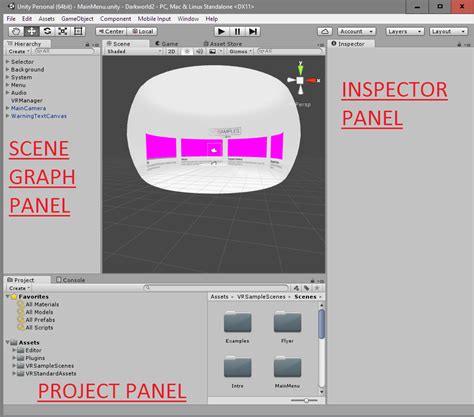Viewport: 474px width, 417px height.
Task: Toggle Local handle rotation
Action: pyautogui.click(x=142, y=31)
